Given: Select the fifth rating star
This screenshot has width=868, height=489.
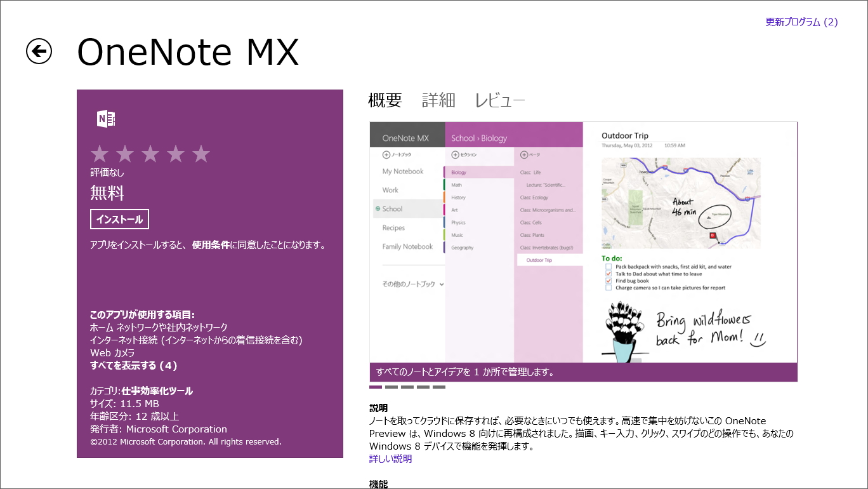Looking at the screenshot, I should (x=202, y=153).
